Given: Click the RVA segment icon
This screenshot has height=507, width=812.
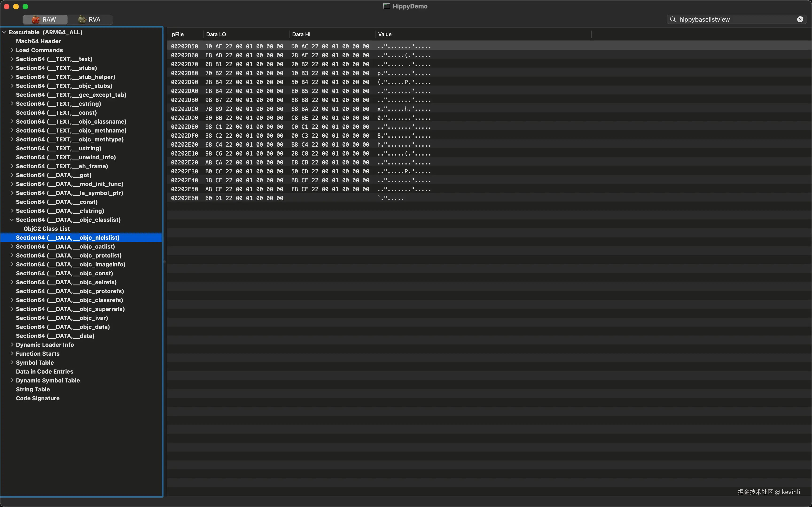Looking at the screenshot, I should coord(82,19).
